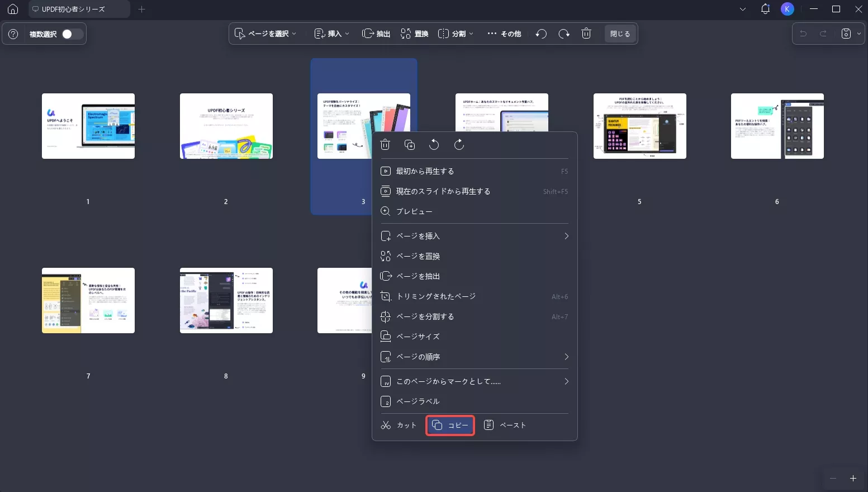Click ペースト in context menu
868x492 pixels.
[505, 425]
